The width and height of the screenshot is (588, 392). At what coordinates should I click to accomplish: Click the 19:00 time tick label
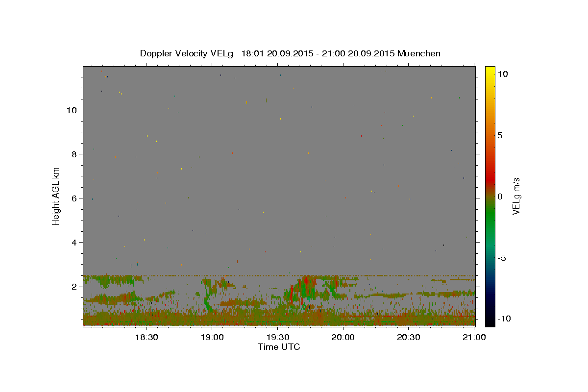coord(212,338)
